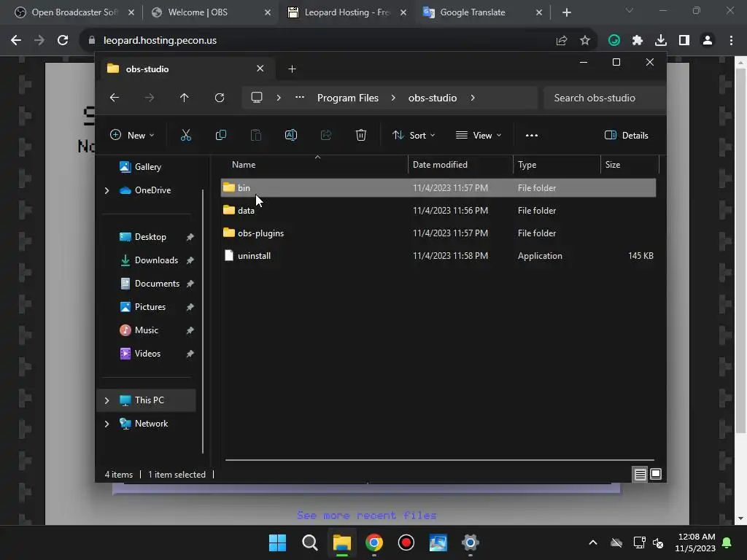Go back in File Explorer navigation
This screenshot has height=560, width=747.
[115, 98]
